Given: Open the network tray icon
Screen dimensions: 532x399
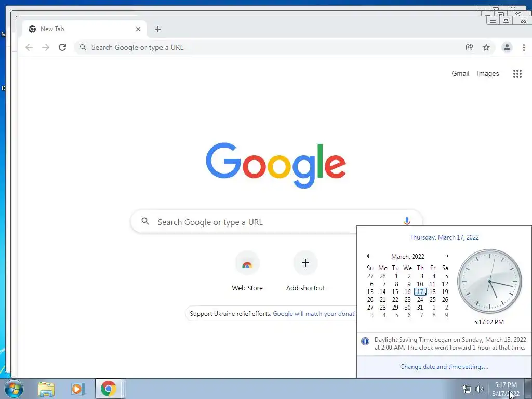Looking at the screenshot, I should 467,389.
